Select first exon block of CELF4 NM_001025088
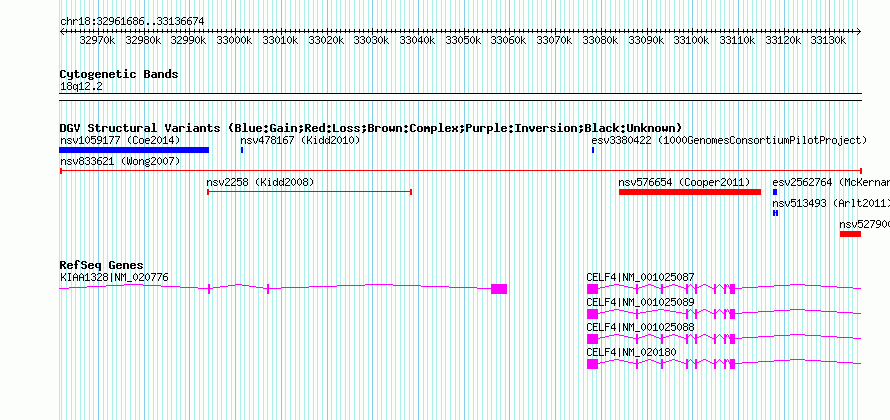Viewport: 890px width, 420px height. coord(593,338)
